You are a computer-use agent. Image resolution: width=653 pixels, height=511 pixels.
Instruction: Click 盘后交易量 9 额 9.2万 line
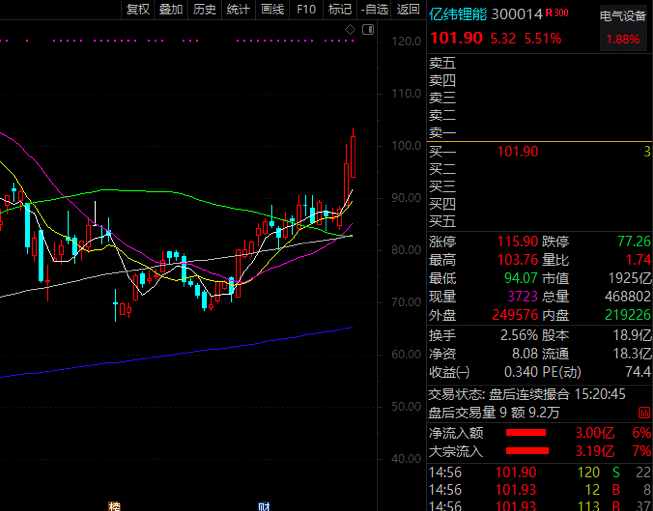[494, 413]
